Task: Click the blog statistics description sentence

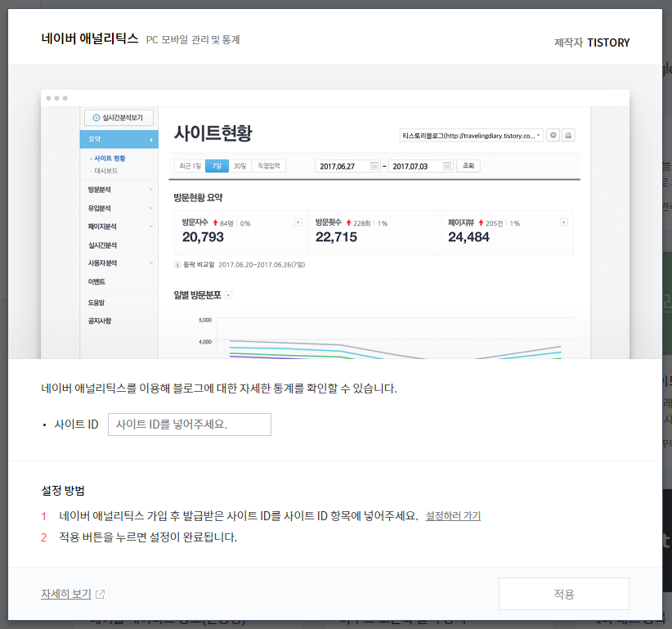Action: tap(219, 389)
